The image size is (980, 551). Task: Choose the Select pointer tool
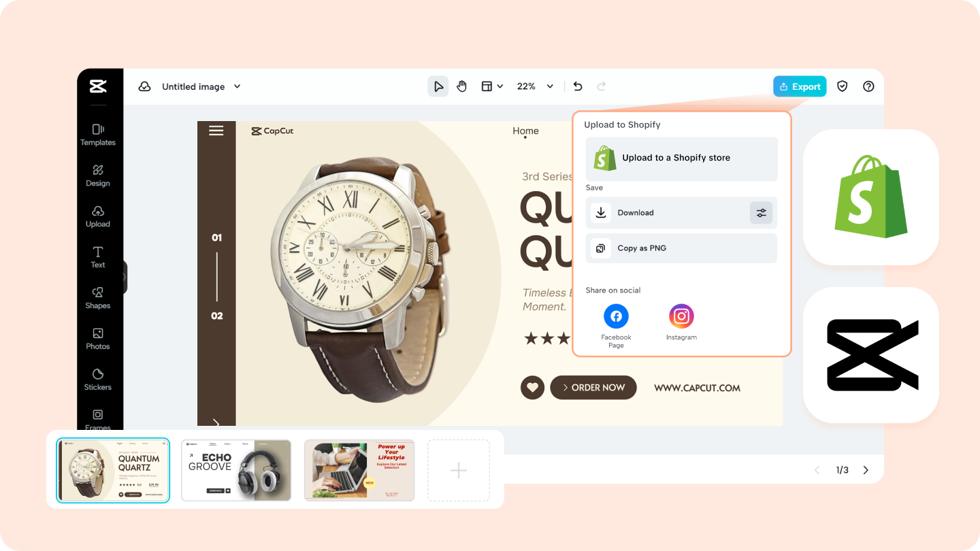click(438, 86)
